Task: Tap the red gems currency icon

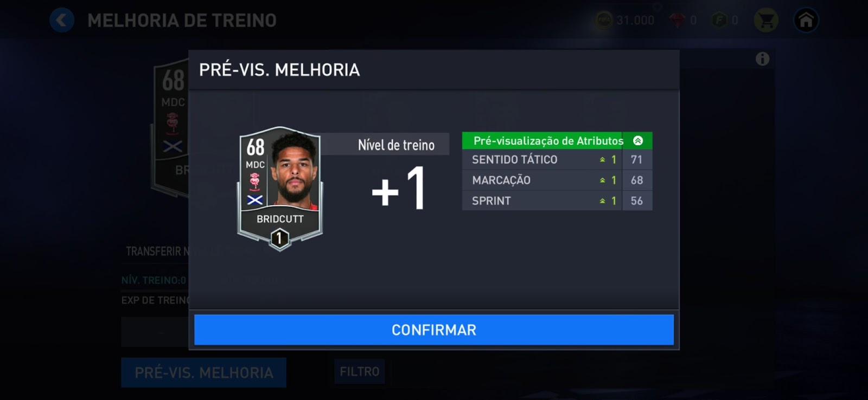Action: point(677,21)
